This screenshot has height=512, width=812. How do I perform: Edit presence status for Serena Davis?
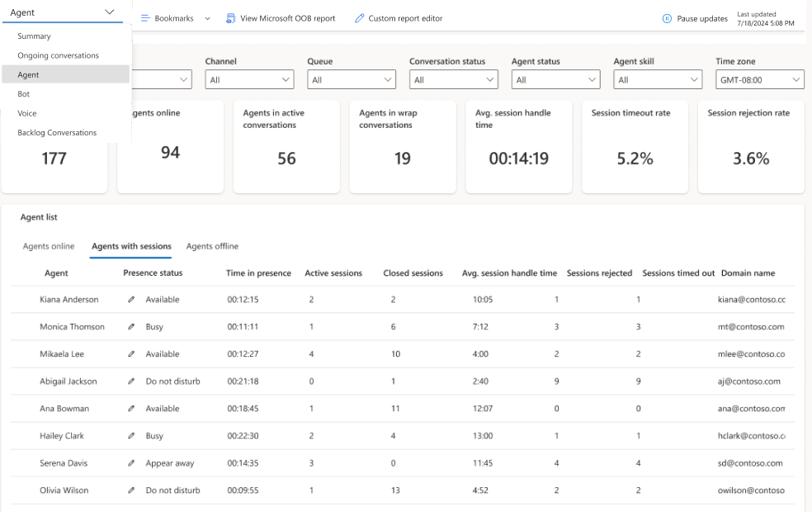[131, 463]
